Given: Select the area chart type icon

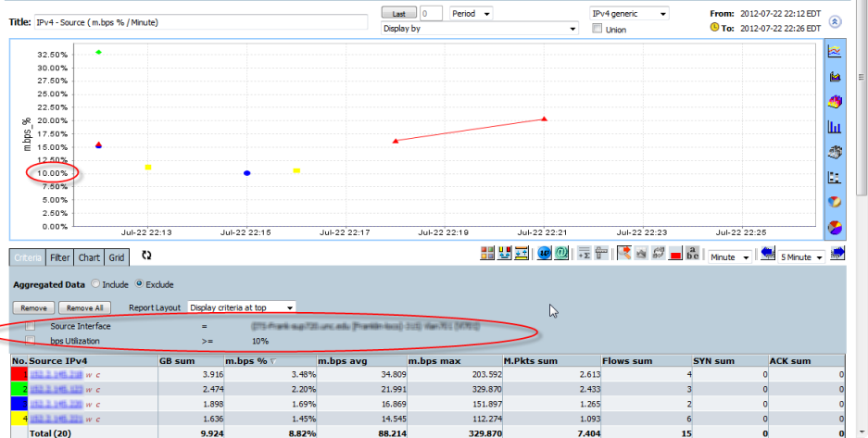Looking at the screenshot, I should click(x=835, y=76).
